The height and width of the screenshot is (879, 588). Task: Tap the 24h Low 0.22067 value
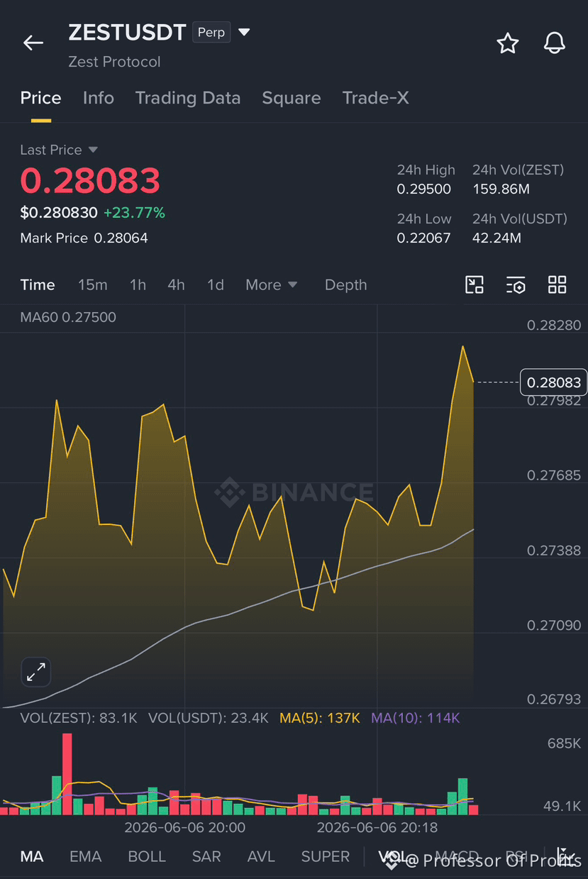pos(424,238)
